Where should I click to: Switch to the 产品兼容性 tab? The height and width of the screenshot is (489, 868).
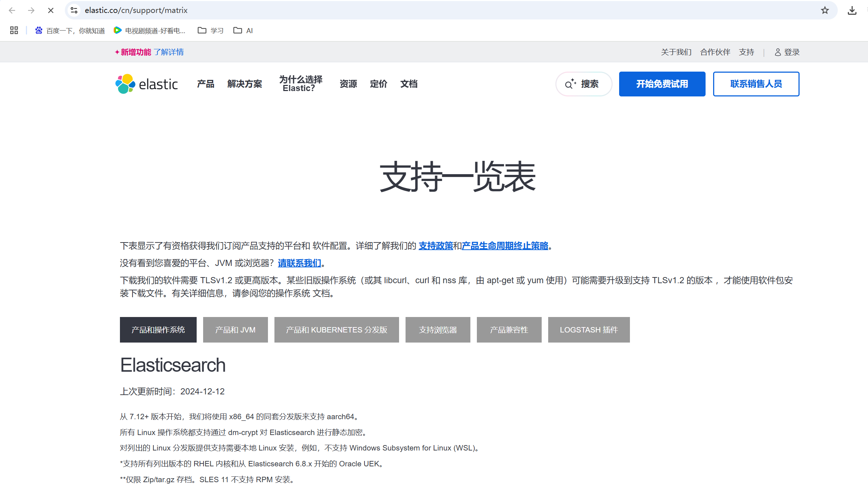[509, 330]
